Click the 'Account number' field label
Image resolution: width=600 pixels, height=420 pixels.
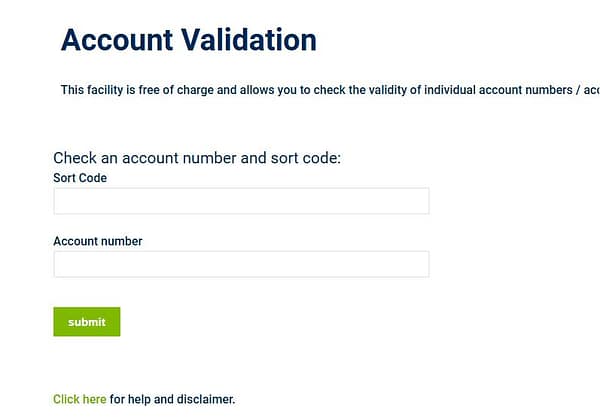click(x=98, y=241)
